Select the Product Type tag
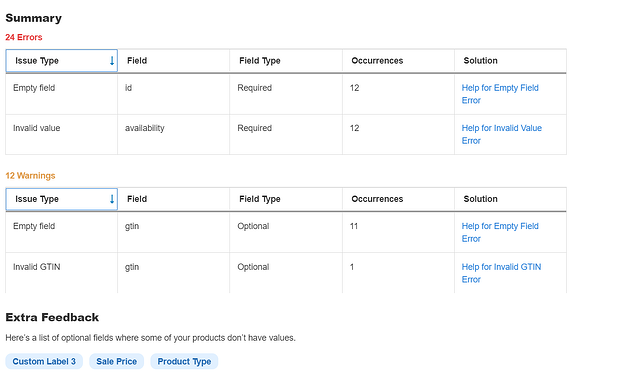 (x=184, y=361)
